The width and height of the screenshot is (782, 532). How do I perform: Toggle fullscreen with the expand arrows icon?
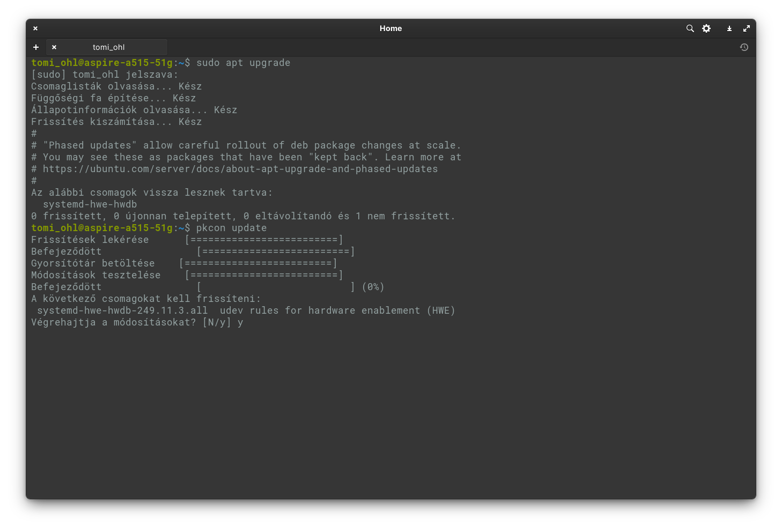(x=746, y=28)
